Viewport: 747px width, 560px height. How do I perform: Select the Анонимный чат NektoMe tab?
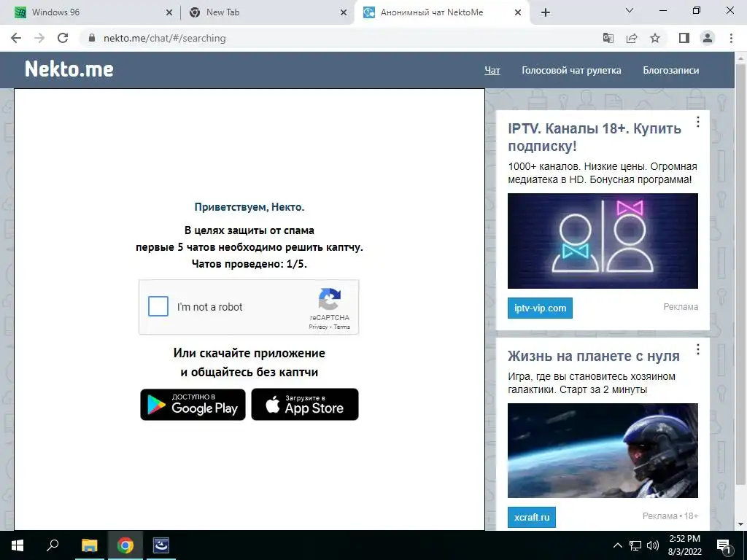[x=441, y=12]
